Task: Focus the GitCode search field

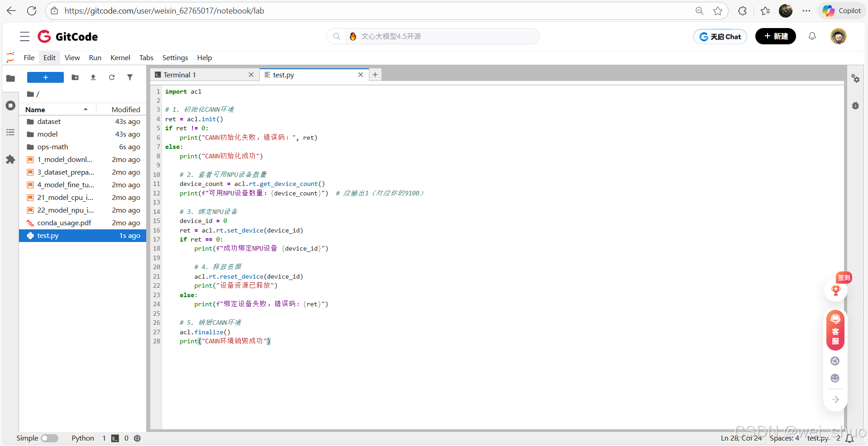Action: 433,36
